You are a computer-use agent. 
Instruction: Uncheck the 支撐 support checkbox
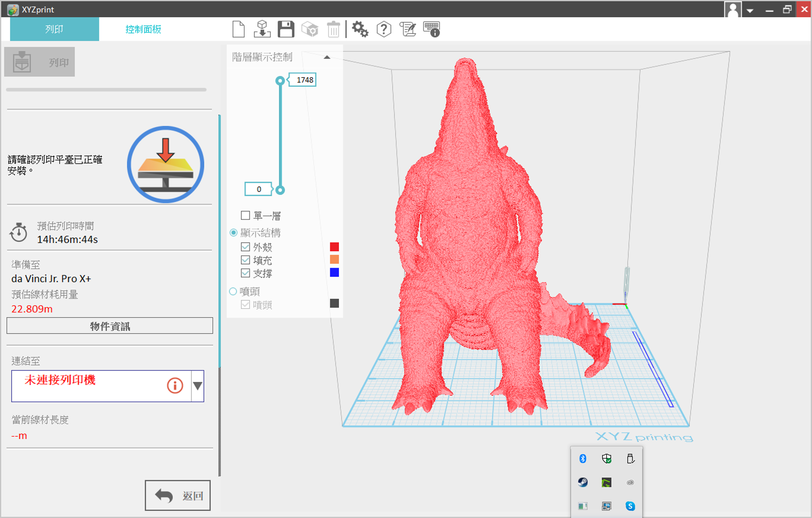pos(246,273)
